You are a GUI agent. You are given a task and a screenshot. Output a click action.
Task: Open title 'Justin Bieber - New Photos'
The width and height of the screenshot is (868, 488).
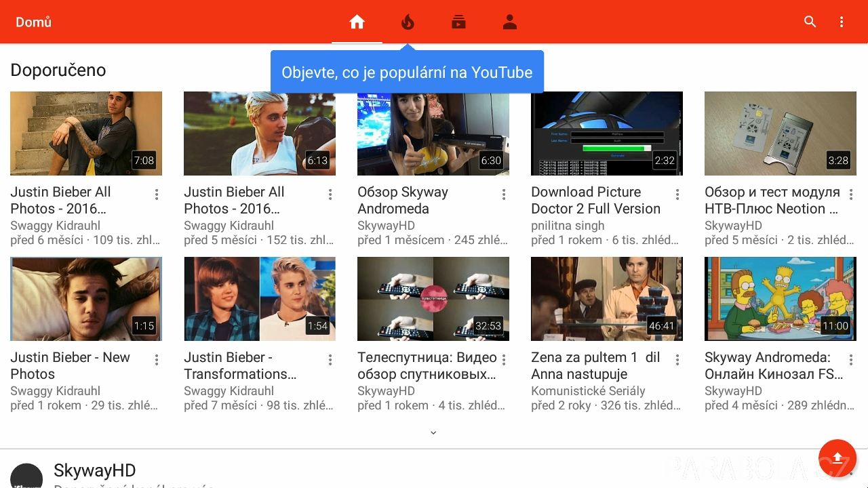[70, 365]
